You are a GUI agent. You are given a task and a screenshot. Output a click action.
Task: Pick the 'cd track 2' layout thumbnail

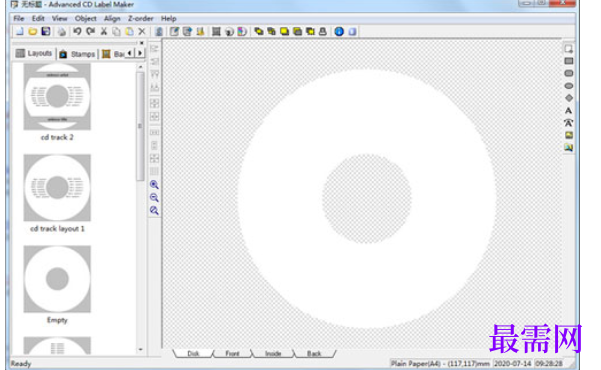click(x=57, y=97)
